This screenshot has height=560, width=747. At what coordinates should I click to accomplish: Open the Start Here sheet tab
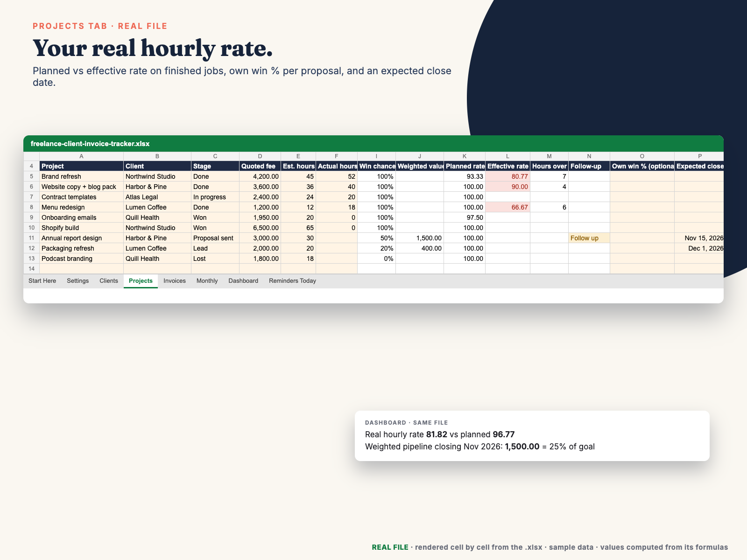point(42,281)
